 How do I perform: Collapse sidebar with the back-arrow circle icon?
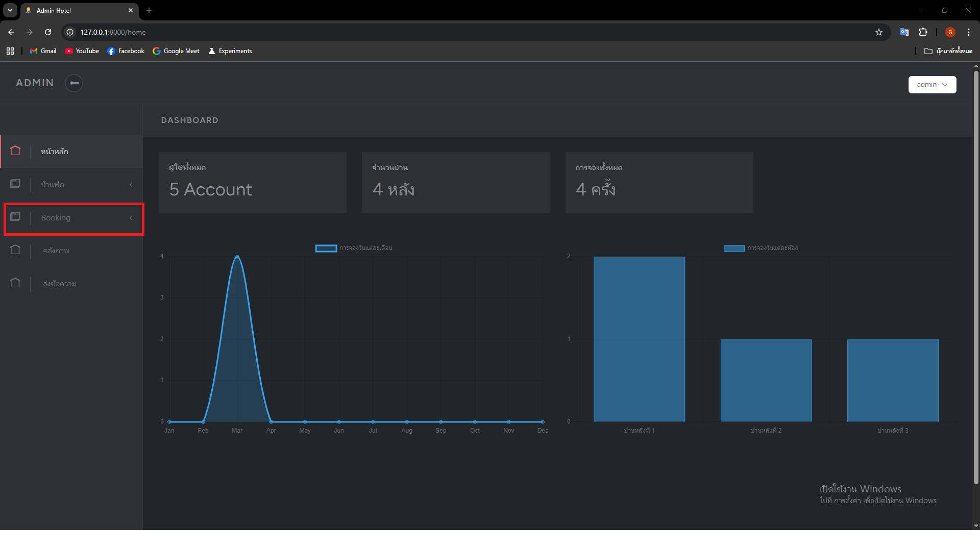click(74, 83)
